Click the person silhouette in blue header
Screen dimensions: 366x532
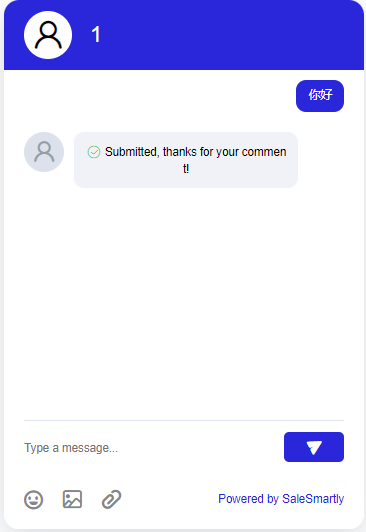coord(48,35)
